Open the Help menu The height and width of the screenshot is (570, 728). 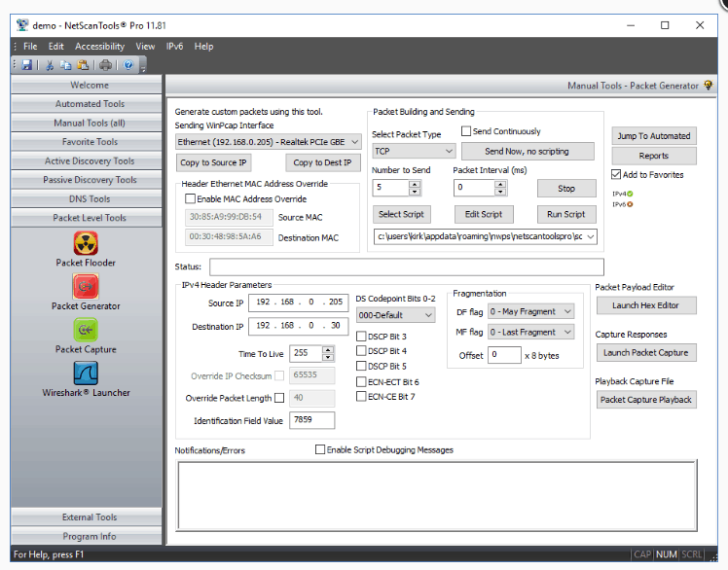click(x=203, y=47)
